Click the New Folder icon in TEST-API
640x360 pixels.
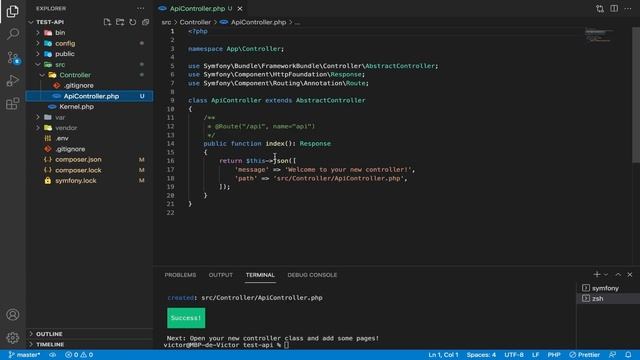120,22
